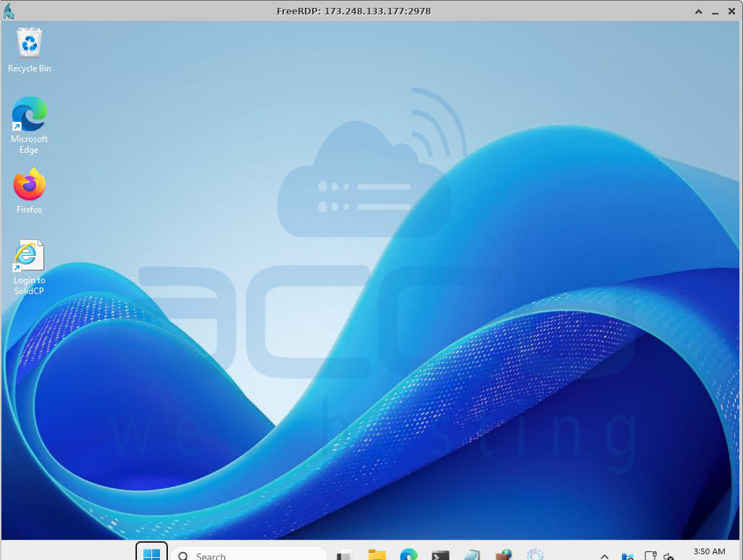Open Task View from the taskbar
The height and width of the screenshot is (560, 743).
click(344, 555)
